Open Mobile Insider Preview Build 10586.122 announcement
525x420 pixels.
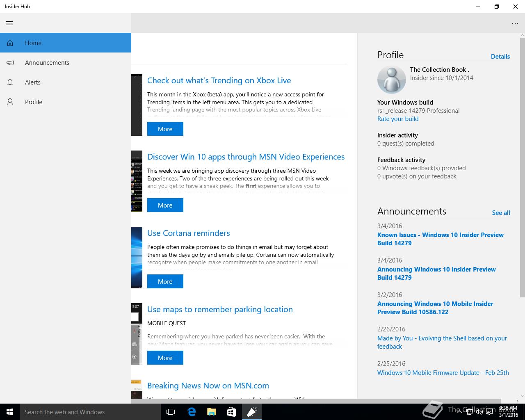(x=435, y=308)
